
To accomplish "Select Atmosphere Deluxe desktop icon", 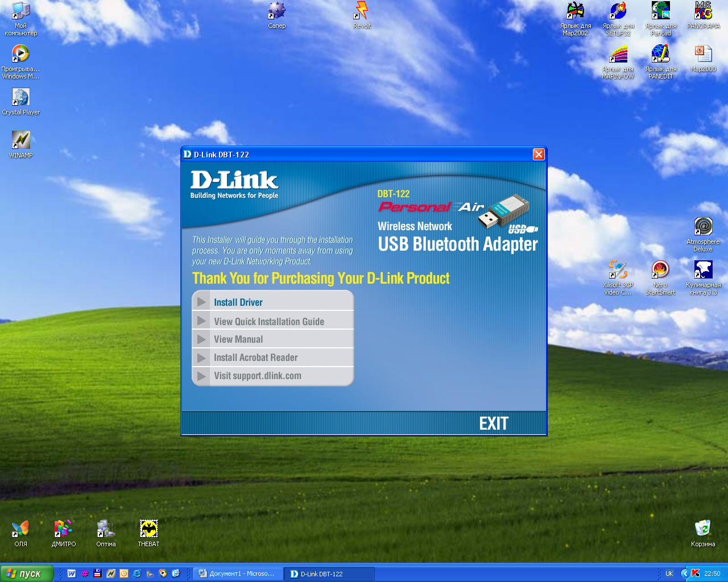I will tap(704, 235).
